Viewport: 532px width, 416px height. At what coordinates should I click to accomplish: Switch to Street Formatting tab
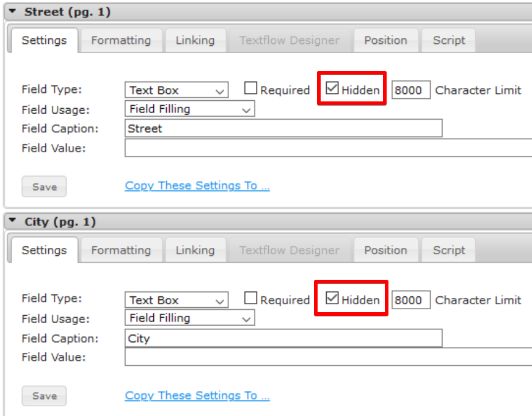pos(121,40)
